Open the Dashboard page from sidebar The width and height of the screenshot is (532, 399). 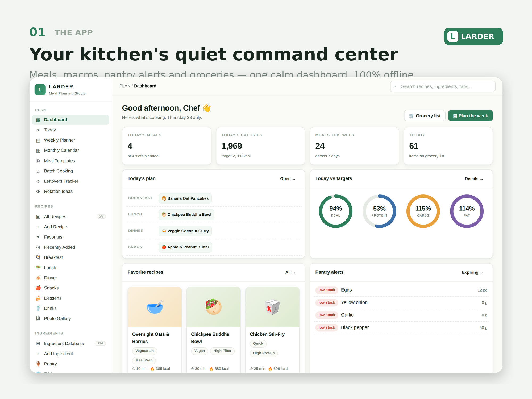click(x=70, y=120)
